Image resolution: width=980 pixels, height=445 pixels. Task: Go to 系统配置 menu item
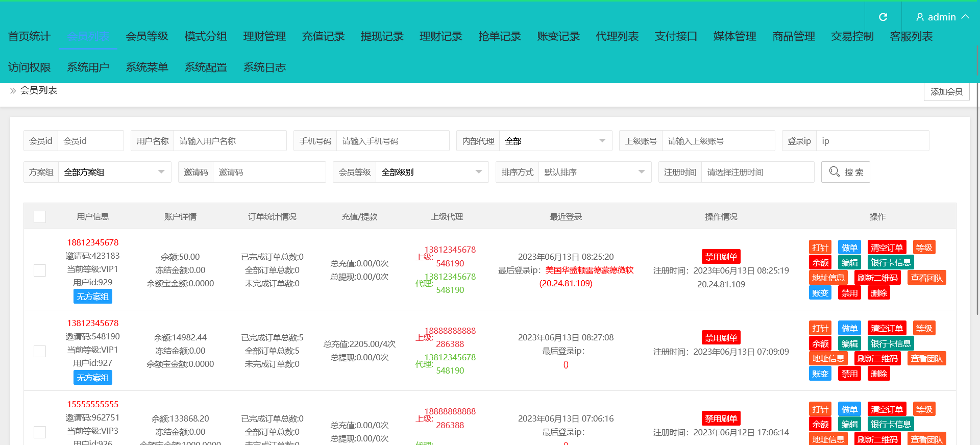tap(206, 67)
